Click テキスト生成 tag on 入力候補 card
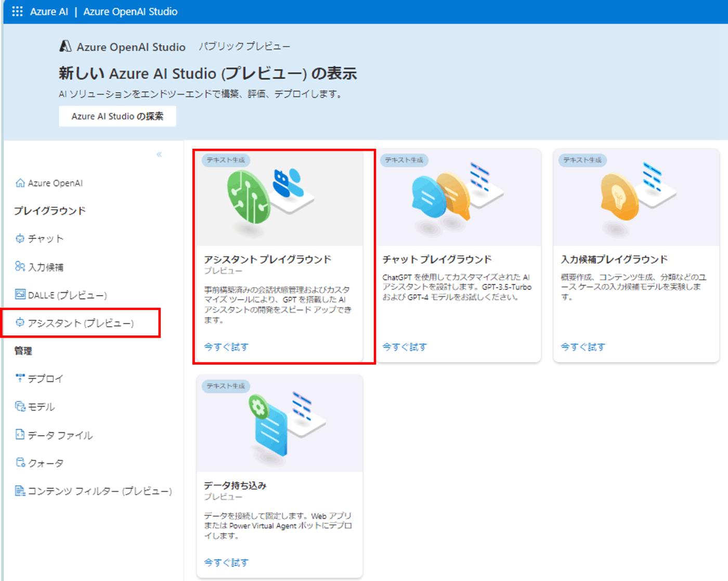The width and height of the screenshot is (728, 581). 583,160
